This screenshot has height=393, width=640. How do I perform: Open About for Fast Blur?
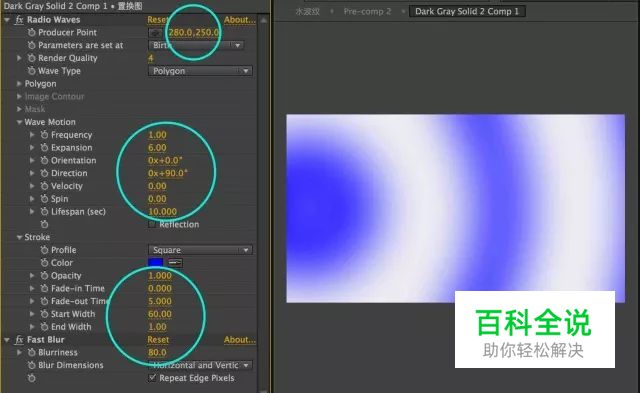pos(240,340)
